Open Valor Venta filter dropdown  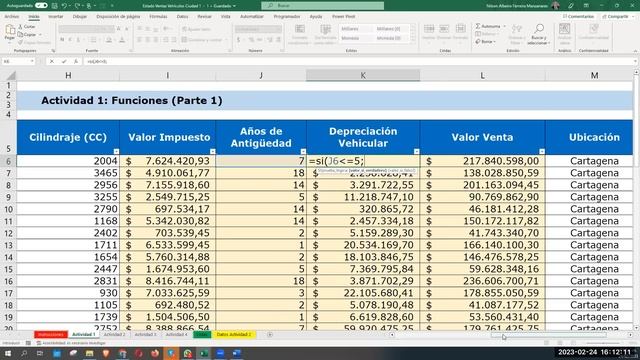(x=542, y=151)
